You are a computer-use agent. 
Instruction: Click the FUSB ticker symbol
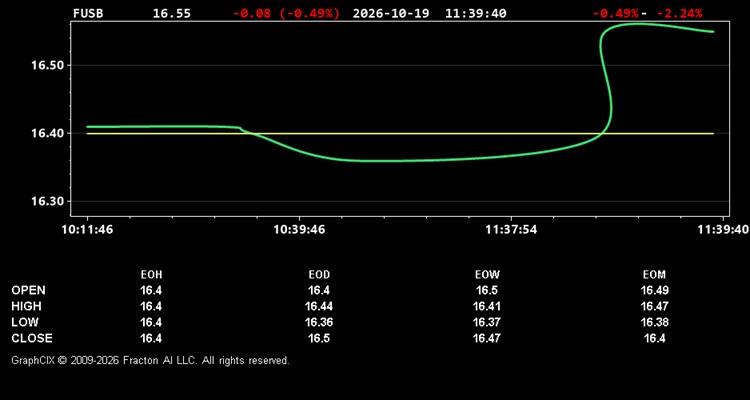(x=88, y=13)
